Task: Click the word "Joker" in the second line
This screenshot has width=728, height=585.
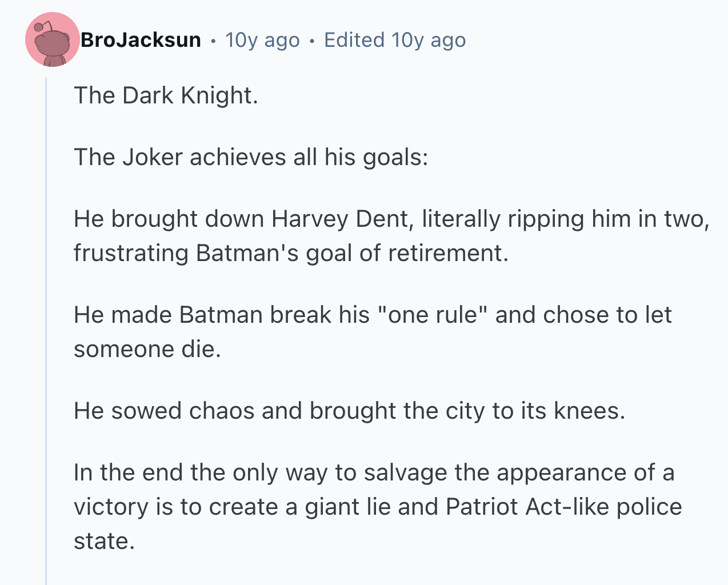Action: pyautogui.click(x=153, y=157)
